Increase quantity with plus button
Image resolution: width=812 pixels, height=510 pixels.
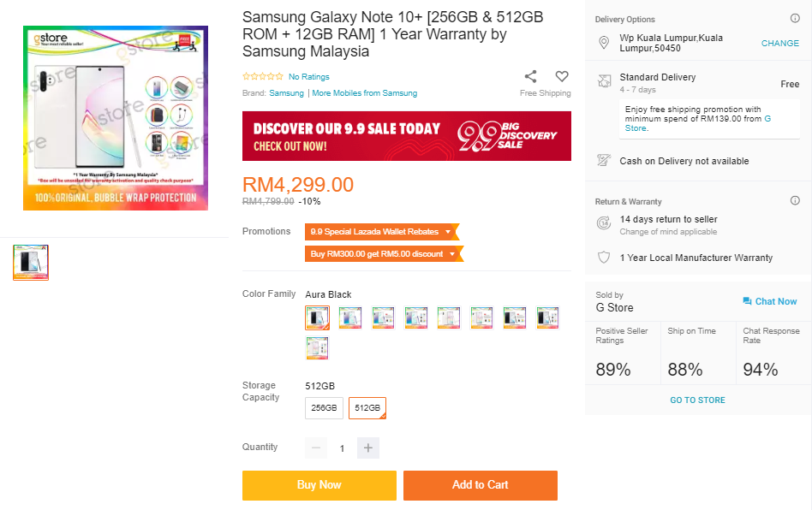(368, 448)
